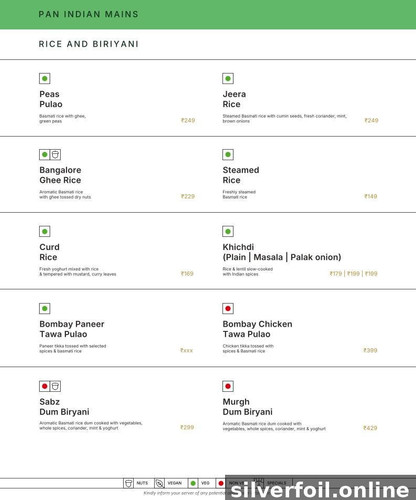
Task: Click the veg icon above Peas Pulao
Action: (x=45, y=79)
